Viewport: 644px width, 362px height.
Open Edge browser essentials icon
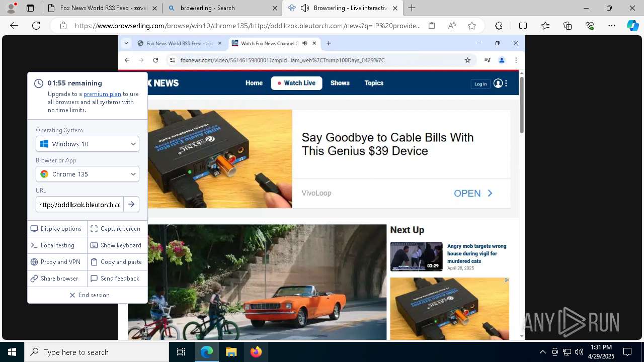(x=590, y=26)
